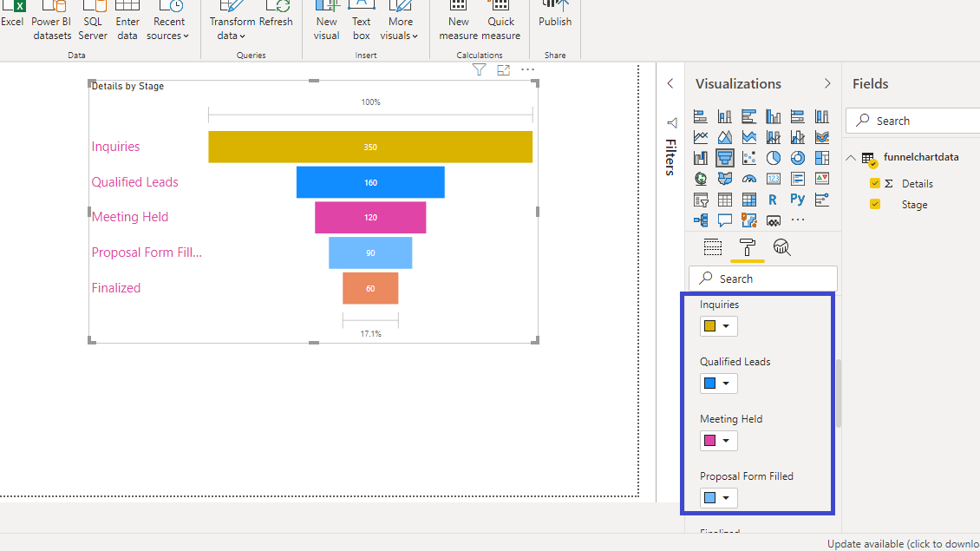Insert a New visual
This screenshot has width=980, height=551.
(x=326, y=22)
